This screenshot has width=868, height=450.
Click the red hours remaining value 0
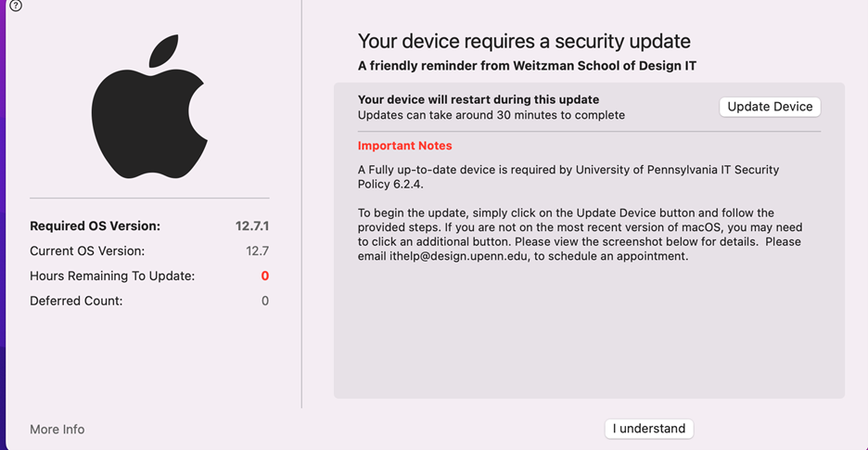(x=264, y=276)
